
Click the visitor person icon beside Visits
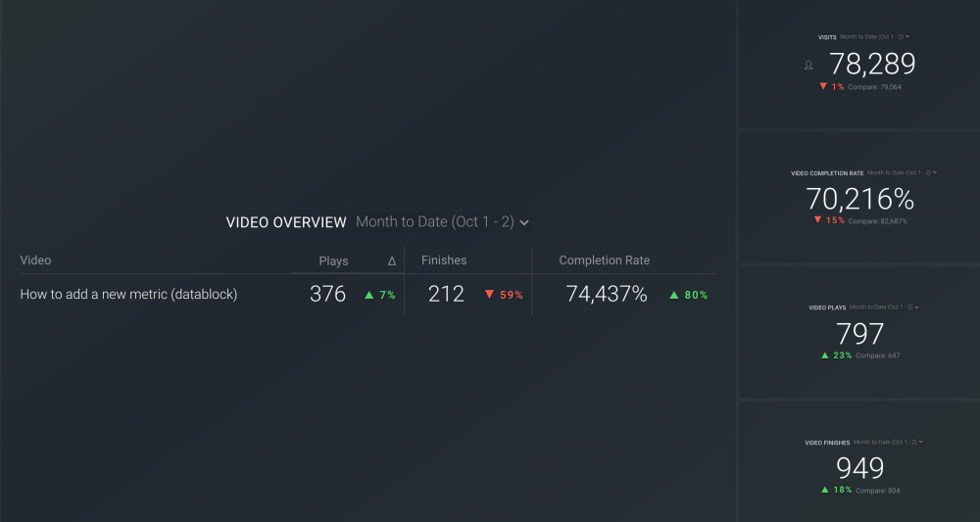(x=808, y=66)
